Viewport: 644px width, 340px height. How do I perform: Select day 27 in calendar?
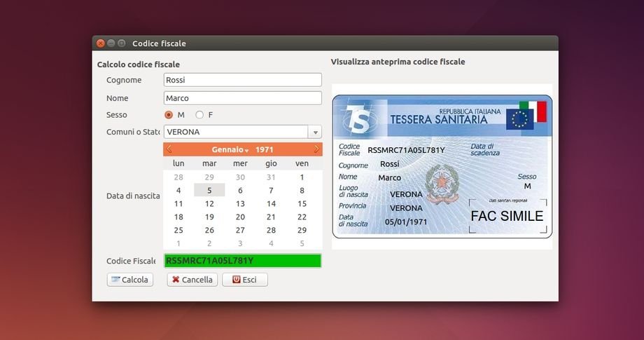pyautogui.click(x=240, y=230)
